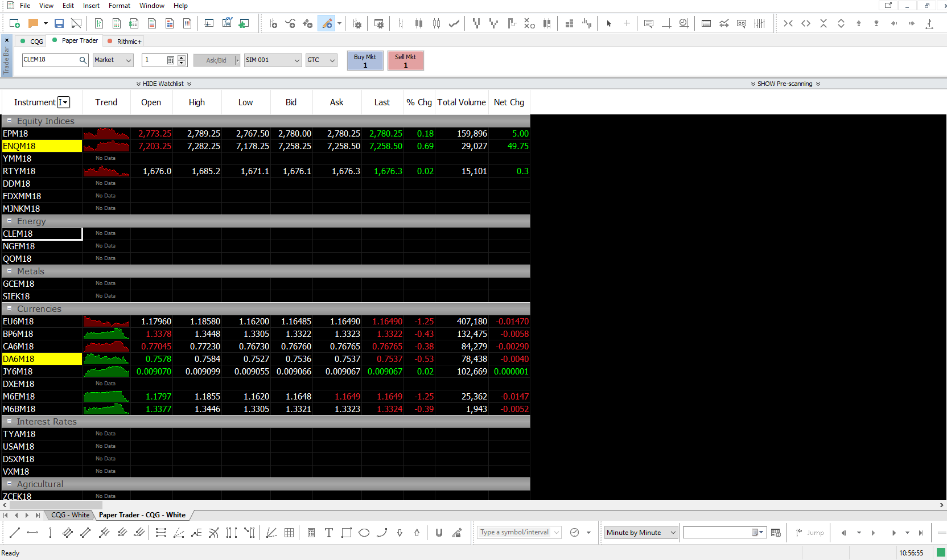This screenshot has width=947, height=560.
Task: Open the symbol/interval combo box
Action: coord(520,533)
